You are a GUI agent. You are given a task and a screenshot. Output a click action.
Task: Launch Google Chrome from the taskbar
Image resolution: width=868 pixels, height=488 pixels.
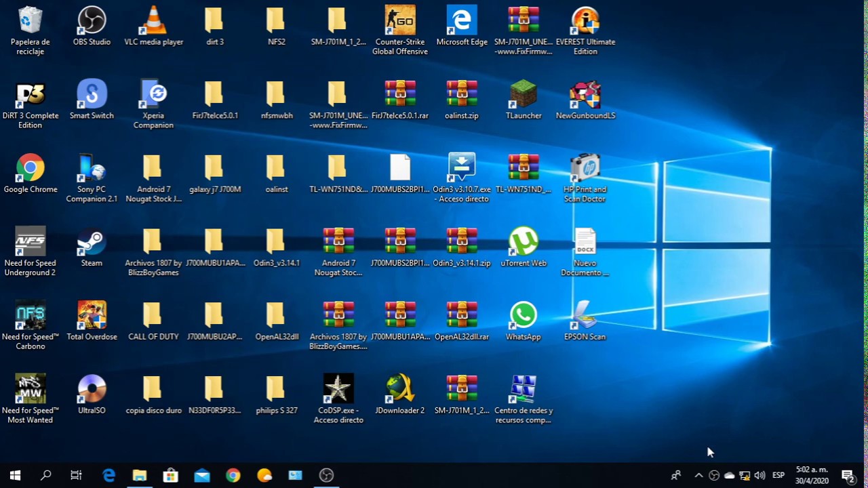tap(233, 475)
